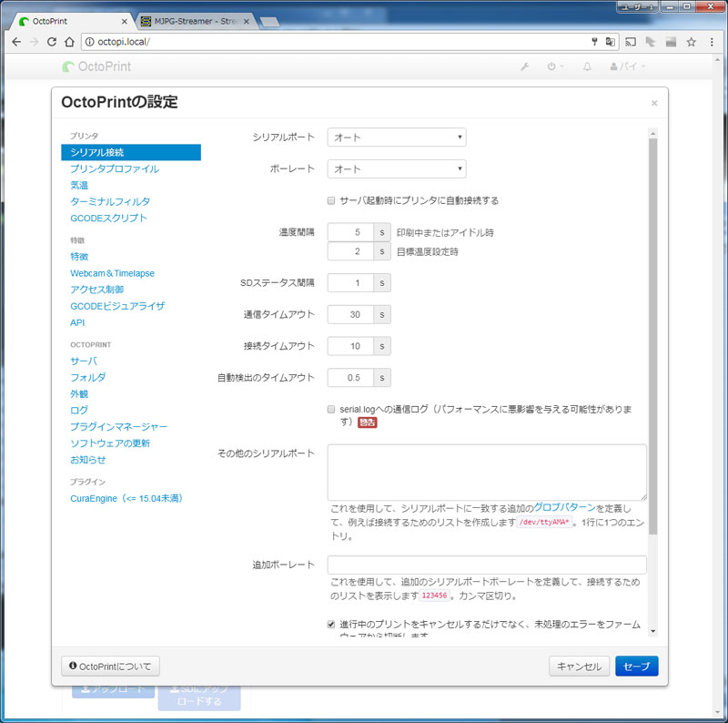Image resolution: width=728 pixels, height=723 pixels.
Task: Toggle the serial.log communication logging checkbox
Action: [331, 410]
